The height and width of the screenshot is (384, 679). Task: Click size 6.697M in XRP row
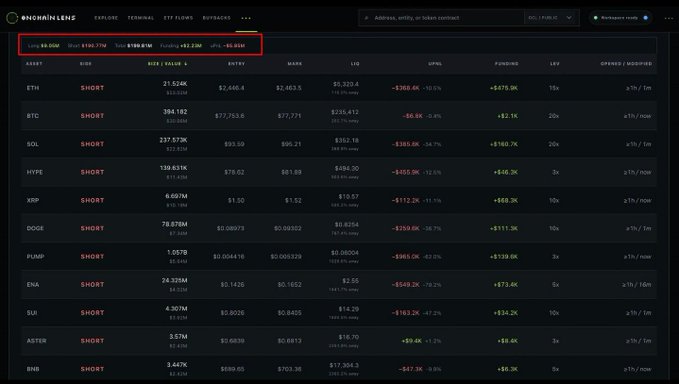pyautogui.click(x=176, y=196)
